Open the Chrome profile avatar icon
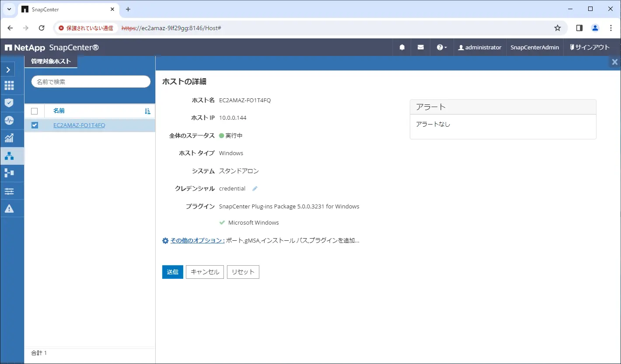Screen dimensions: 621x364 [x=595, y=28]
